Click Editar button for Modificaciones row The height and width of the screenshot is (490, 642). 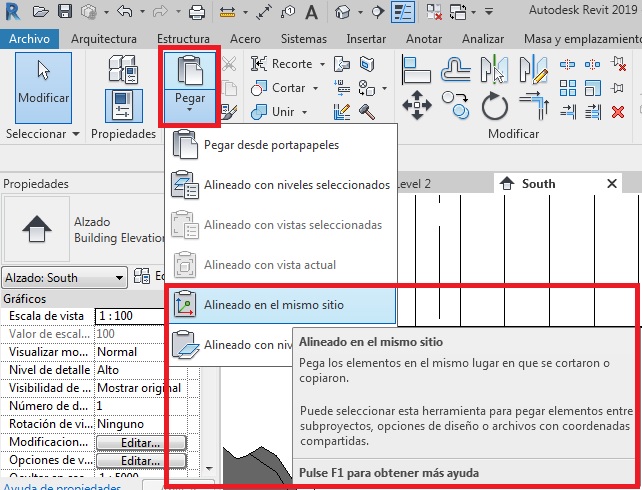click(x=141, y=442)
